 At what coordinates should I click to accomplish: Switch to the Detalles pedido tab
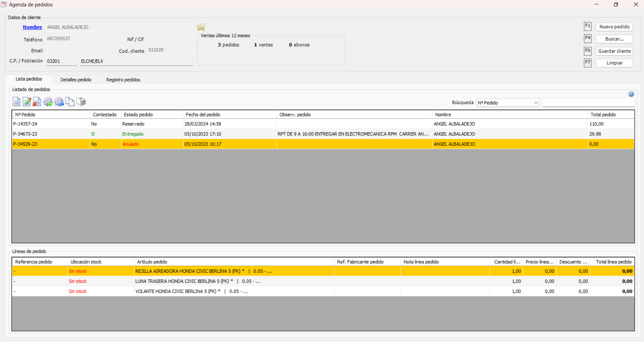[76, 80]
